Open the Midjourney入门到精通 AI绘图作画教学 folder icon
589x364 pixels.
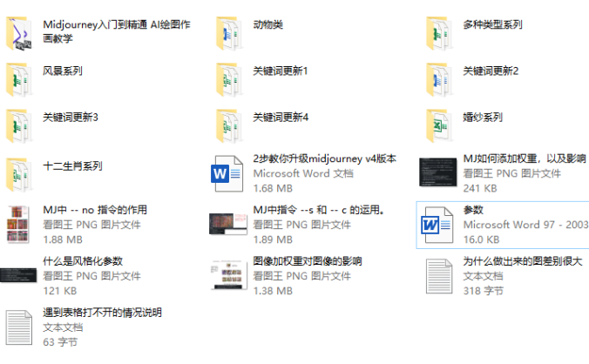19,33
